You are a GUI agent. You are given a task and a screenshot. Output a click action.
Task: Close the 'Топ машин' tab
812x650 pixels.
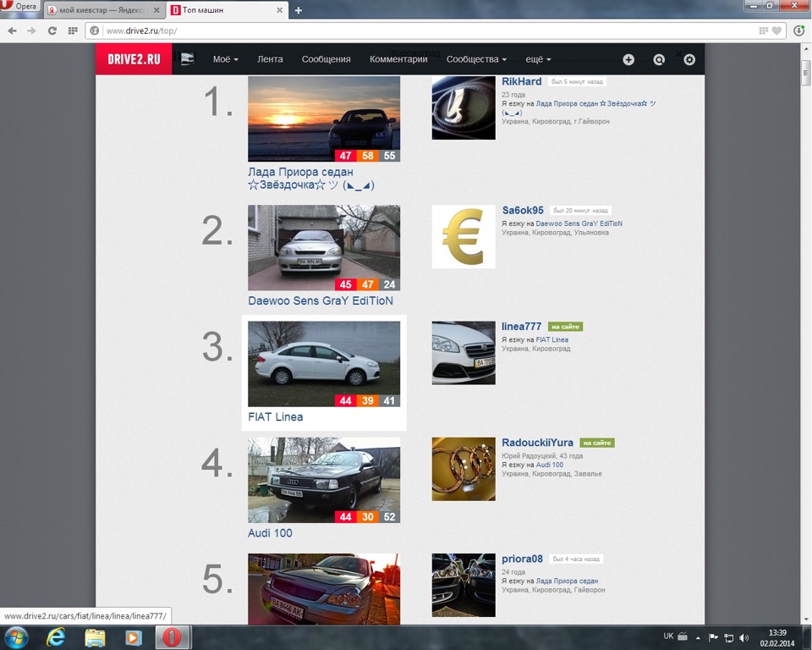[279, 10]
